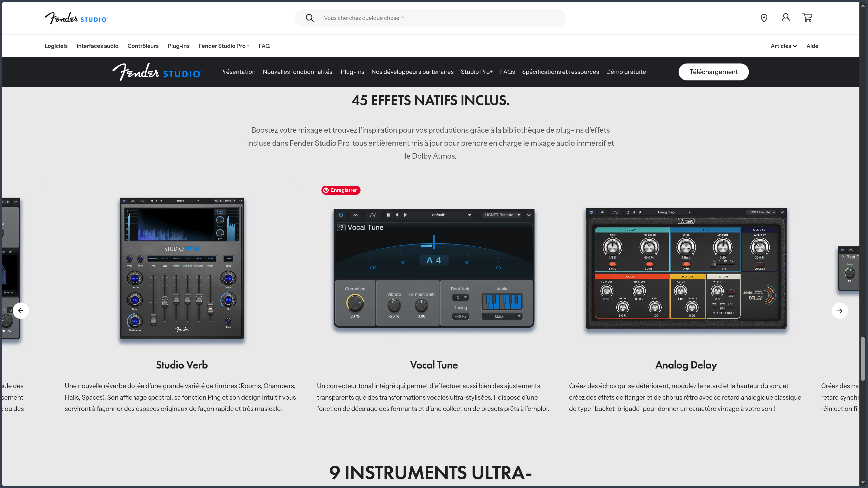The height and width of the screenshot is (488, 868).
Task: Click the Fender Studio logo in dark bar
Action: [158, 72]
